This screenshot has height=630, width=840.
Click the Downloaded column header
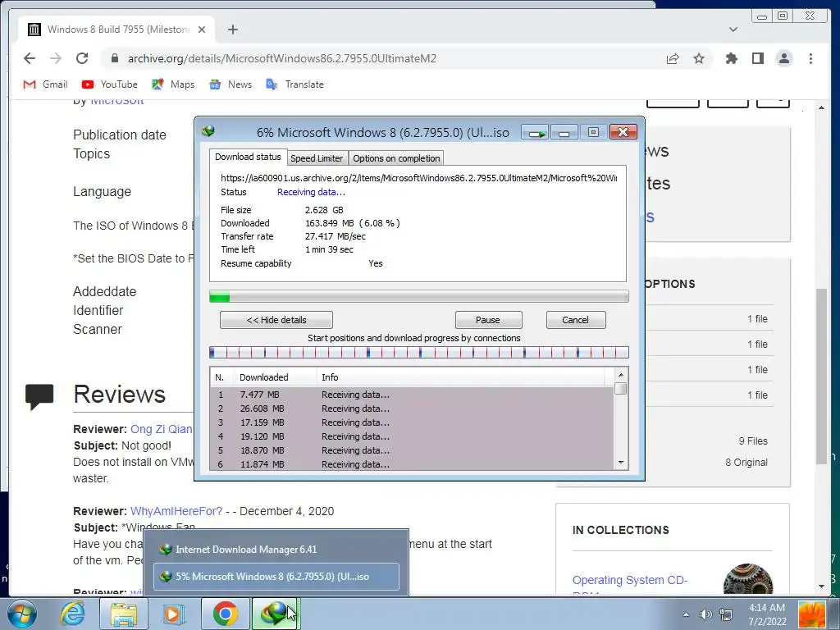point(276,377)
